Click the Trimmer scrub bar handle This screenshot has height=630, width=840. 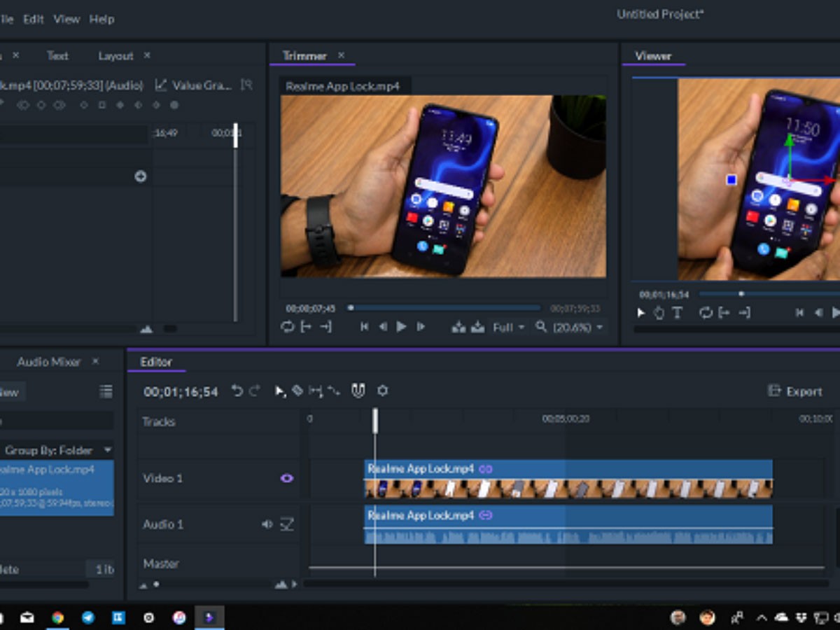(351, 307)
